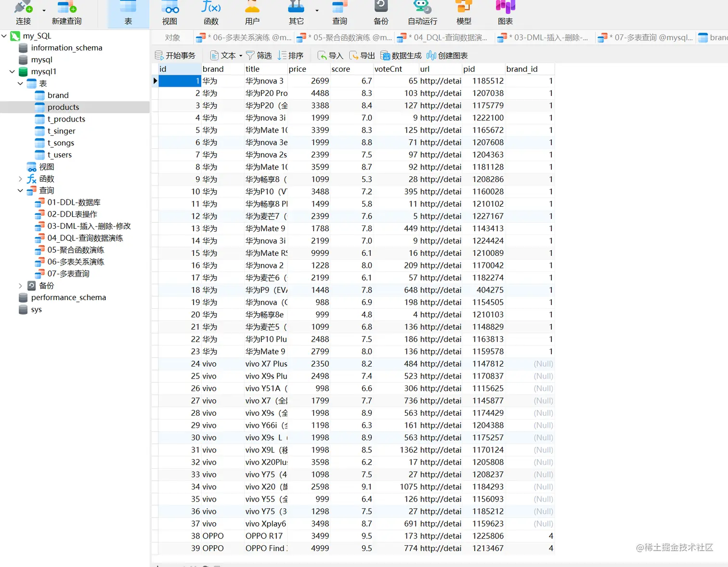
Task: Open the 文本 display dropdown
Action: [226, 55]
